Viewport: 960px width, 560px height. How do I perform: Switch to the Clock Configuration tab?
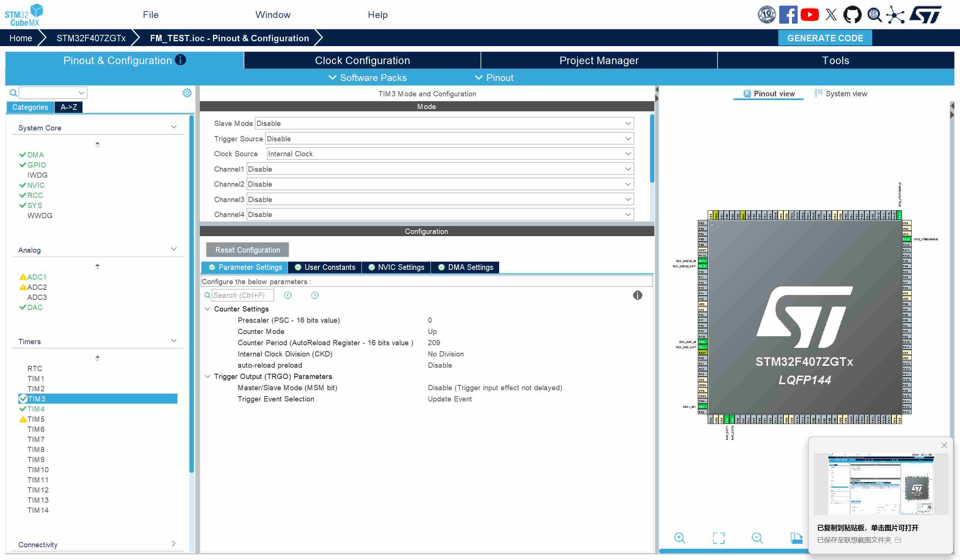tap(362, 60)
